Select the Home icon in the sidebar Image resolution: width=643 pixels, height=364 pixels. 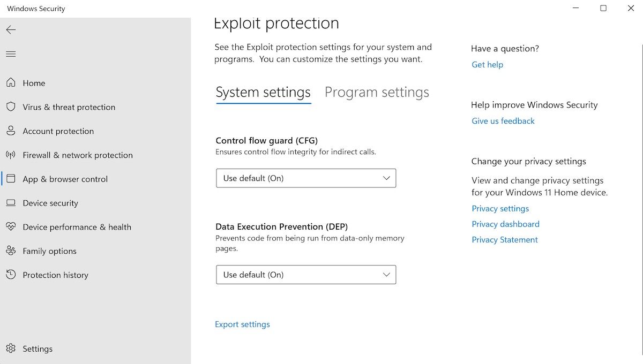(x=11, y=83)
